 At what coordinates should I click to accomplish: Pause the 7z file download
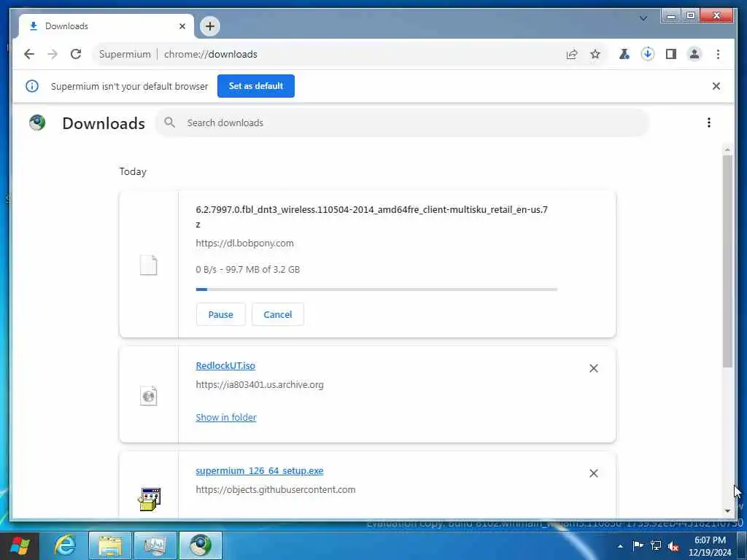pos(220,314)
